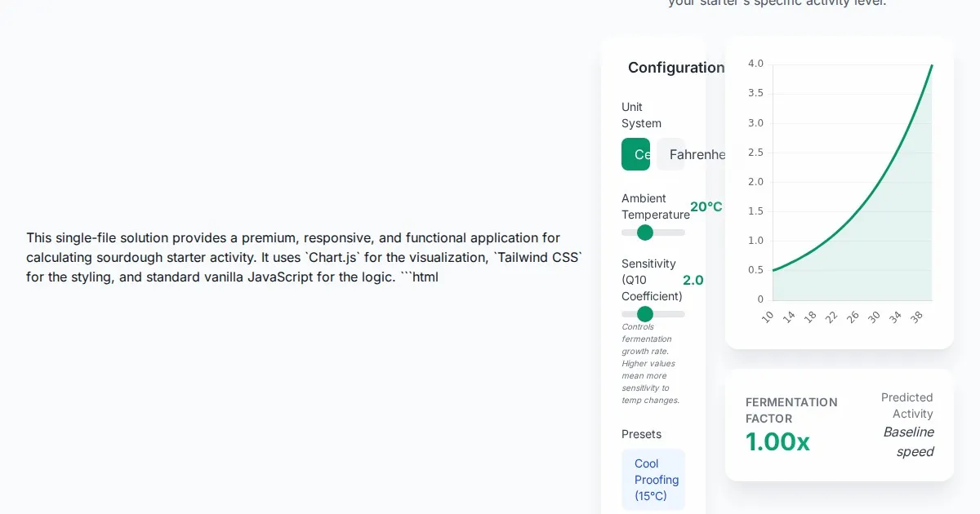The width and height of the screenshot is (980, 514).
Task: Click the 1.00x fermentation factor value
Action: [x=777, y=441]
